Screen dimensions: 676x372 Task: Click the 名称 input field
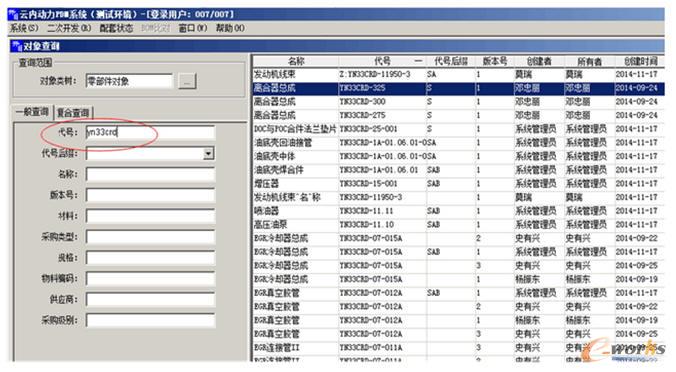click(150, 175)
